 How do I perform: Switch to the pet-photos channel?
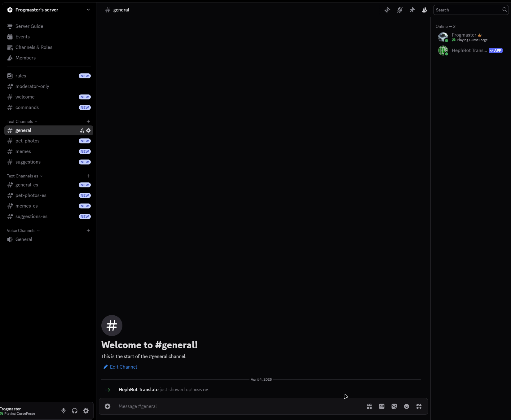[28, 141]
